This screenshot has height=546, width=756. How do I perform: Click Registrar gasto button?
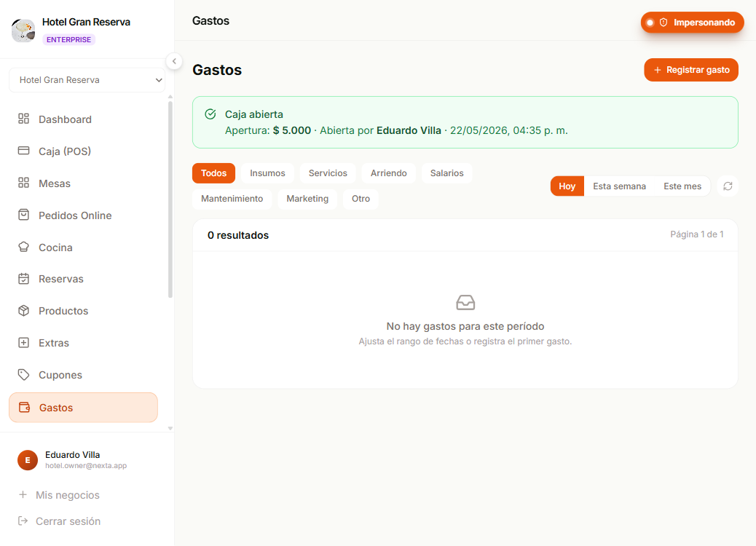(691, 70)
